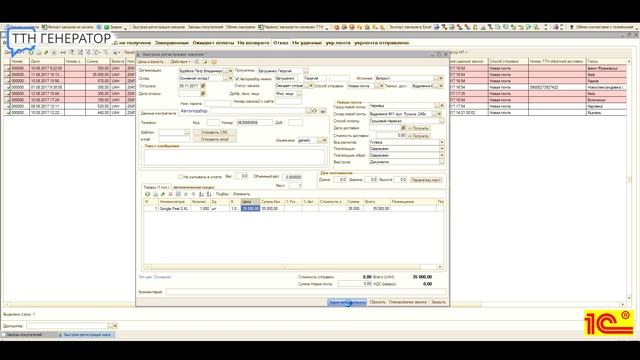This screenshot has width=640, height=360.
Task: Open На возврате tab in orders list
Action: click(x=253, y=42)
